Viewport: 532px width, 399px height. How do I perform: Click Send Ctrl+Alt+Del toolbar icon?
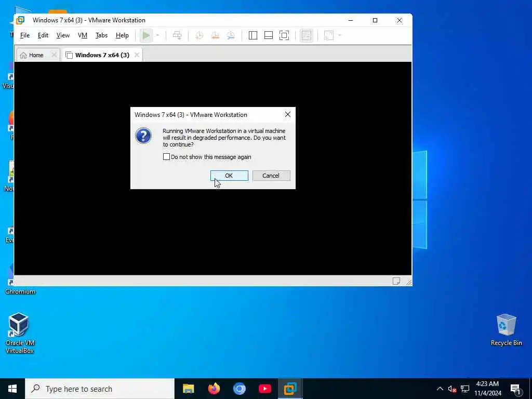(x=177, y=35)
